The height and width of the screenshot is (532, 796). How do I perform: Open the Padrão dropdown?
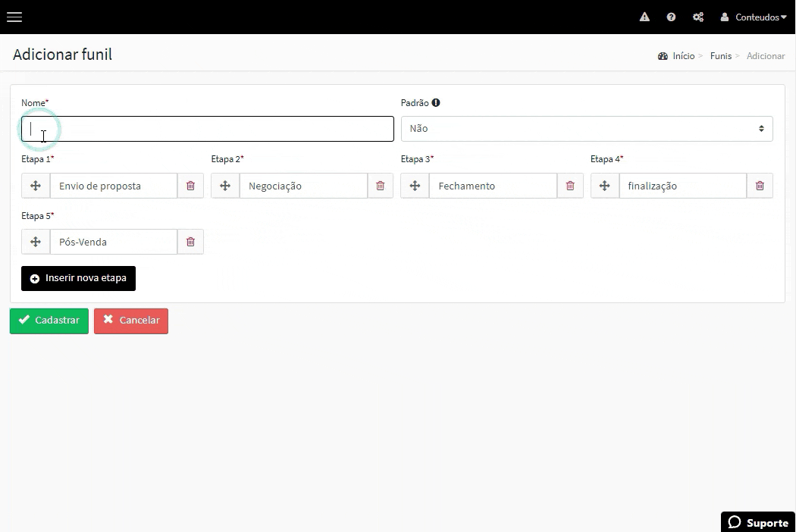586,129
